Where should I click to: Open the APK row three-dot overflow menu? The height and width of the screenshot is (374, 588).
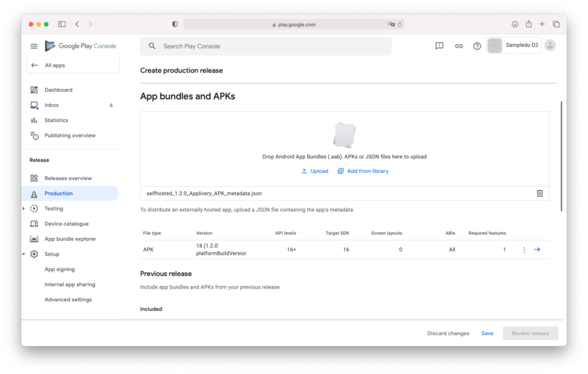pyautogui.click(x=524, y=249)
